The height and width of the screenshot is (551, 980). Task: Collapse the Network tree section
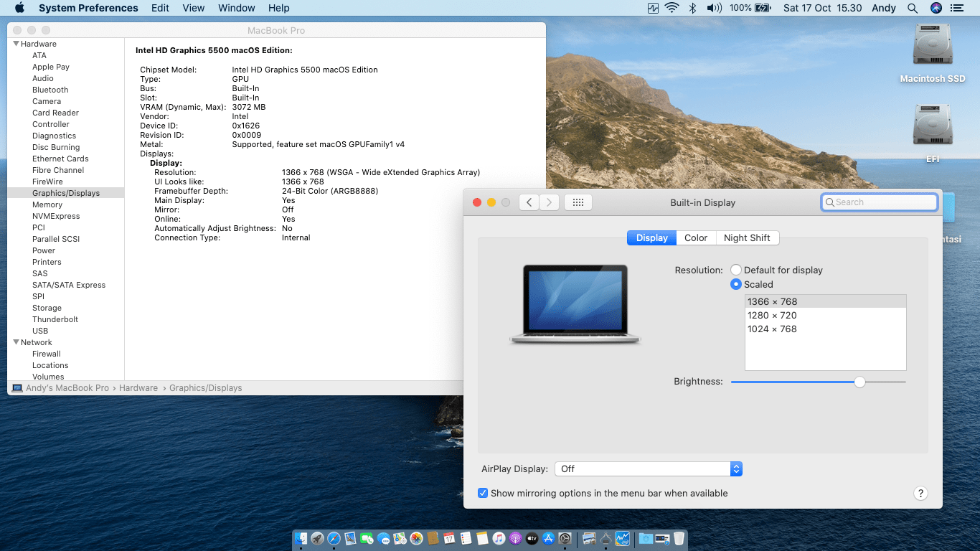click(17, 342)
